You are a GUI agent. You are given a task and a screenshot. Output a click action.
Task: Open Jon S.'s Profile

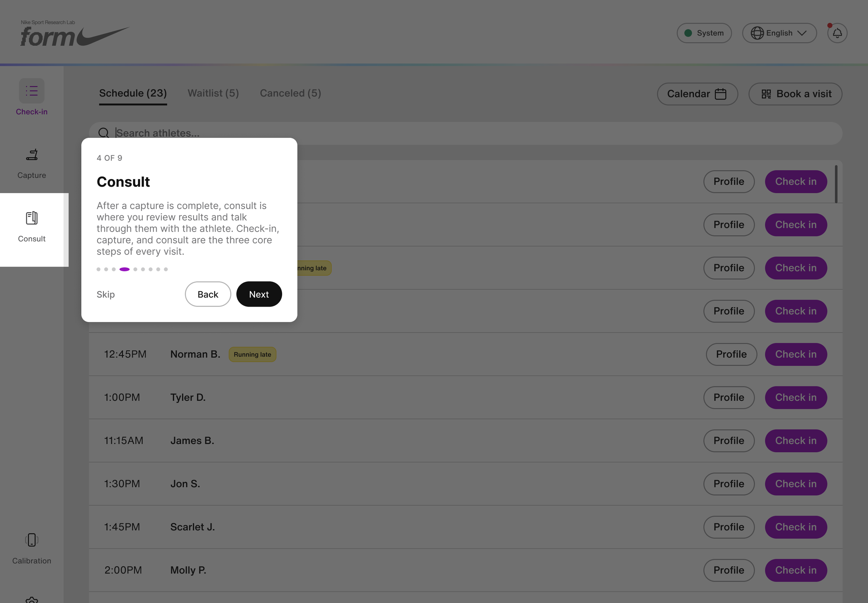(x=729, y=484)
